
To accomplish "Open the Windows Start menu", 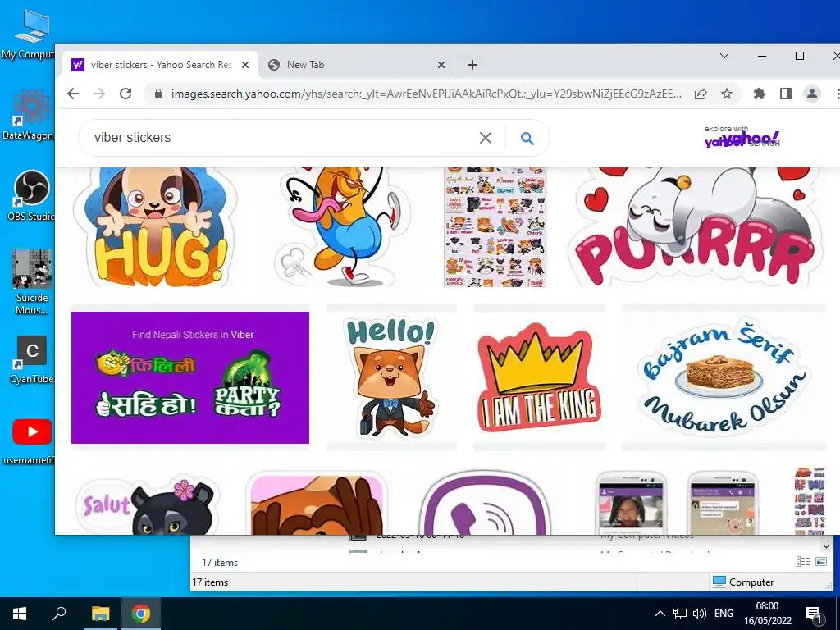I will click(x=20, y=614).
